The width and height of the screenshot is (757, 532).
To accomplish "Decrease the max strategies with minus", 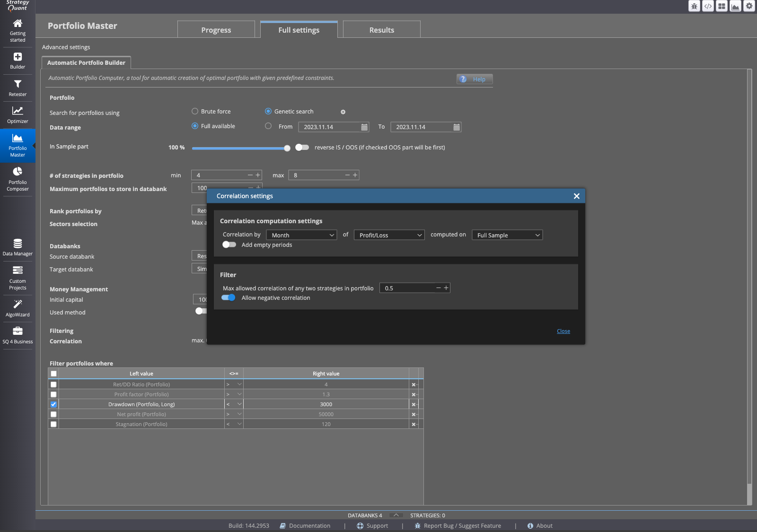I will [347, 175].
